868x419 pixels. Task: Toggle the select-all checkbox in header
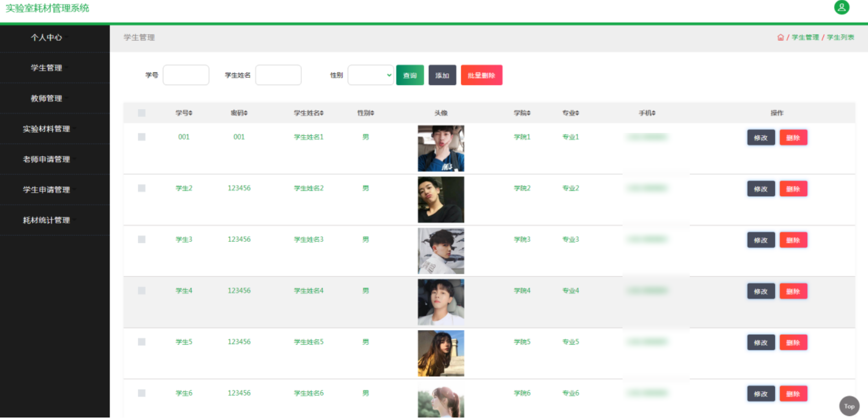point(142,113)
